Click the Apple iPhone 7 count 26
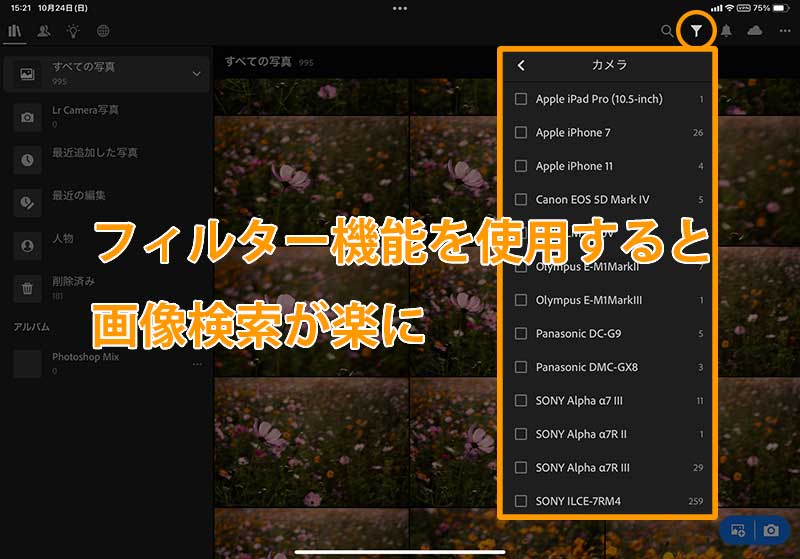The image size is (800, 559). pos(698,133)
